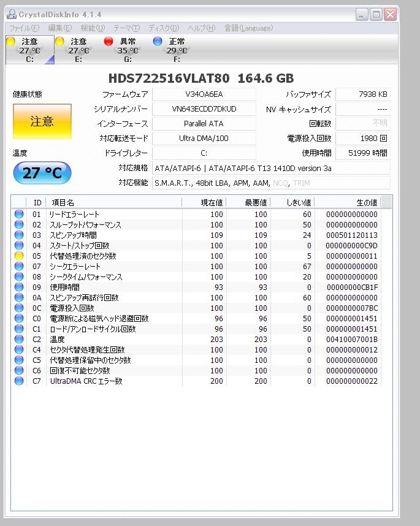
Task: Click status orb for attribute 09 使用時間
Action: pos(19,287)
